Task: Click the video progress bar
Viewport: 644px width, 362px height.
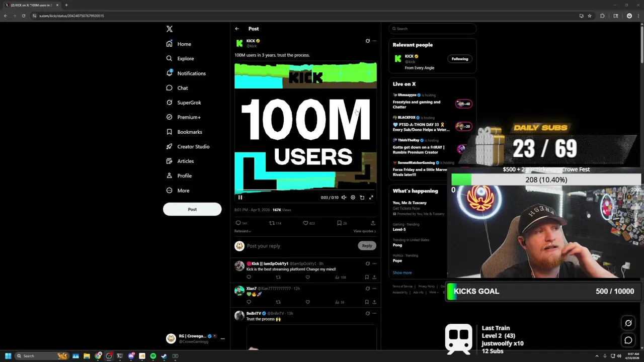Action: (x=305, y=191)
